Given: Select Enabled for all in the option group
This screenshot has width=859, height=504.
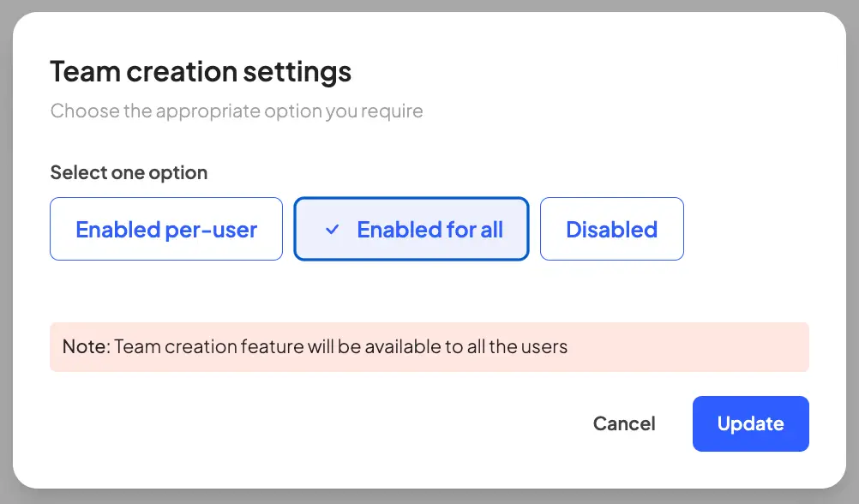Looking at the screenshot, I should pos(411,229).
